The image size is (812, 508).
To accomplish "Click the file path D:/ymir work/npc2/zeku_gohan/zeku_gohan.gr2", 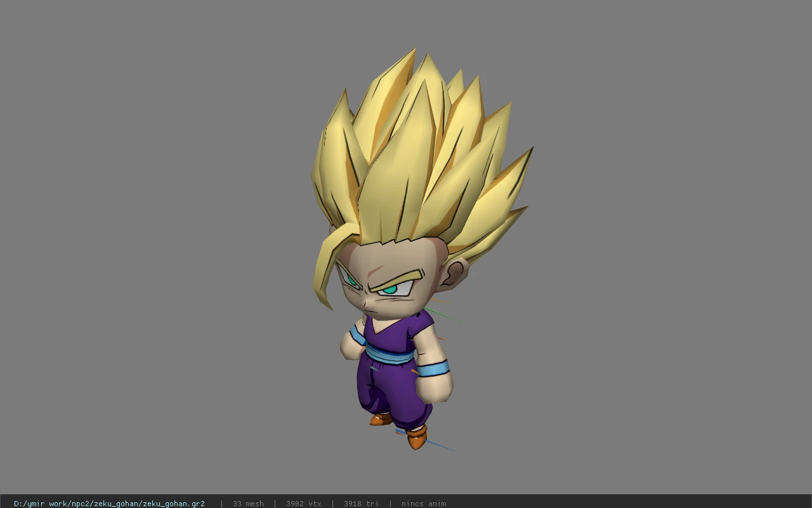I will click(109, 504).
